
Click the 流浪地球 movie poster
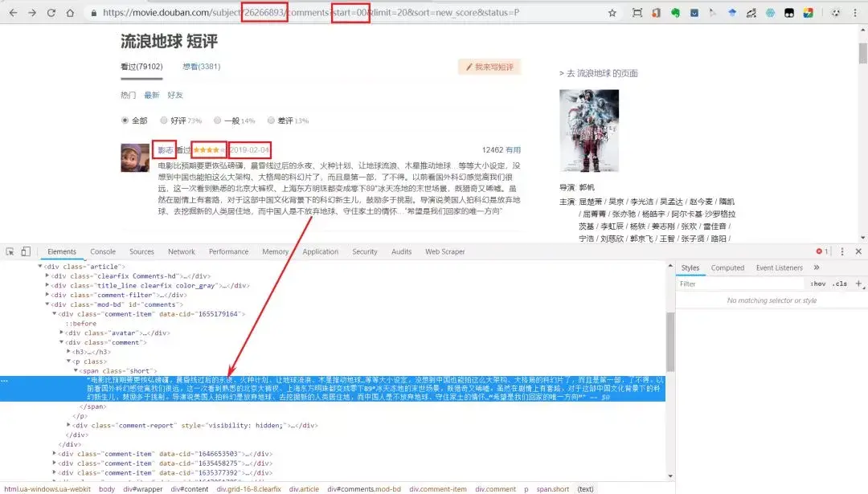589,131
